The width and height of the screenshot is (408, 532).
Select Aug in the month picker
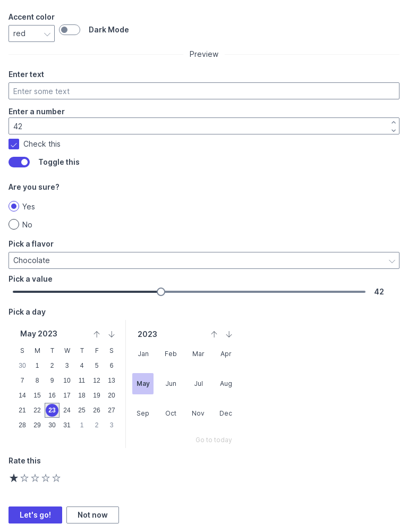click(226, 384)
